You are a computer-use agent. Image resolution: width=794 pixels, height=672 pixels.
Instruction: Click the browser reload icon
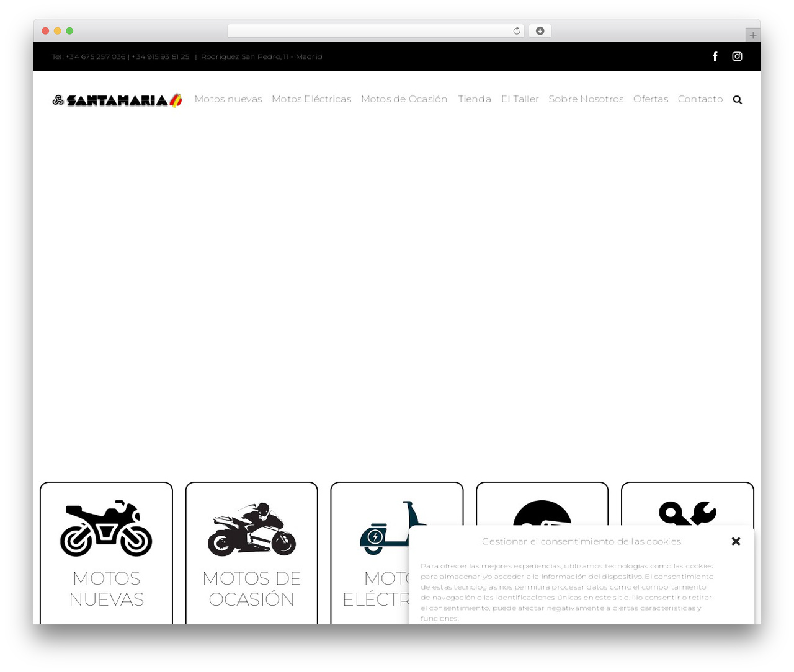[516, 31]
